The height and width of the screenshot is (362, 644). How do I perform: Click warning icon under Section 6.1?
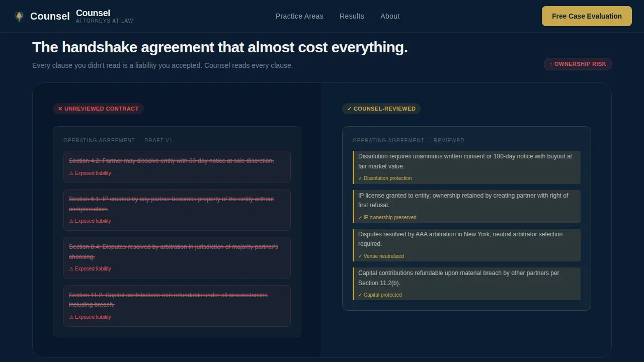(71, 221)
